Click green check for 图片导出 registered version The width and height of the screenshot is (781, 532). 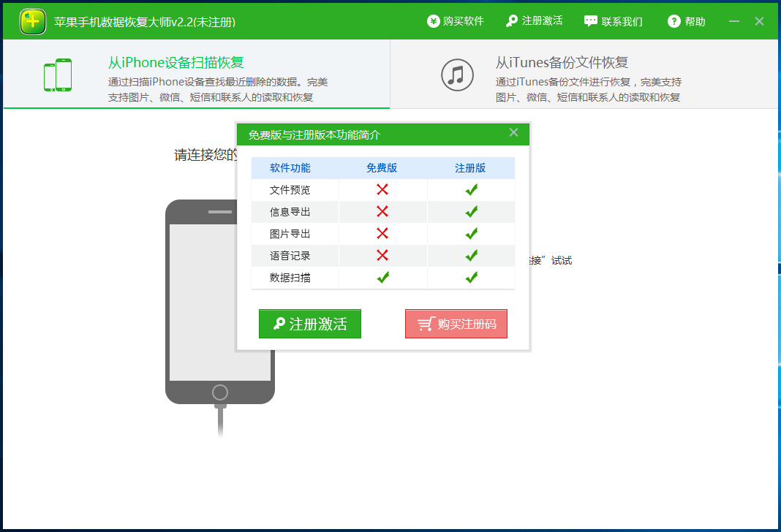tap(471, 233)
